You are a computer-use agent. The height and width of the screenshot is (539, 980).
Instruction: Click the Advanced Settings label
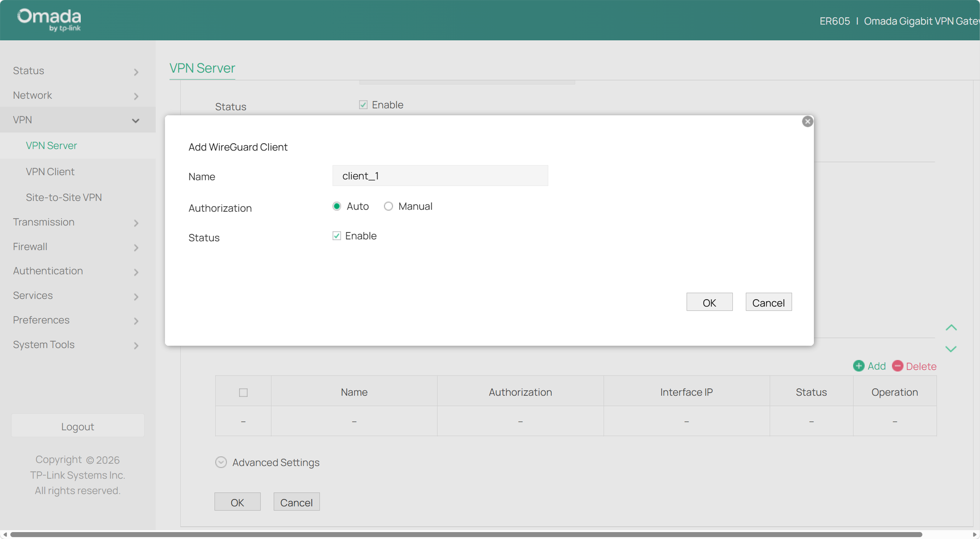click(276, 462)
